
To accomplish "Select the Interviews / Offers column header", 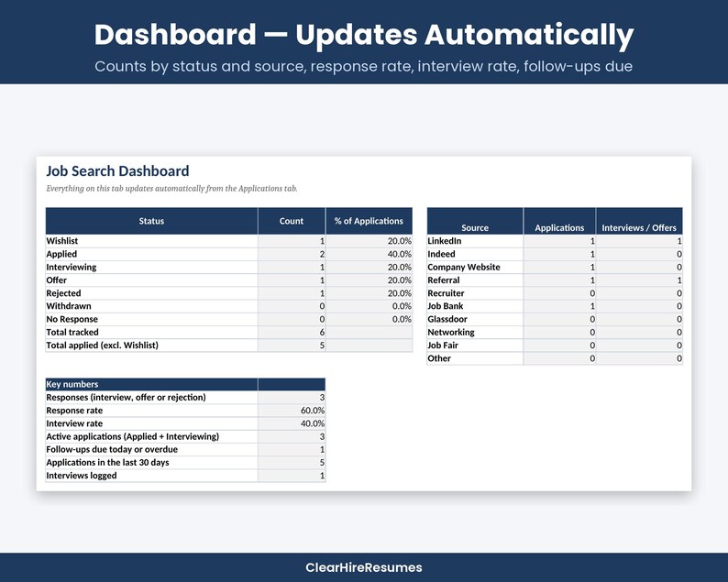I will (x=639, y=221).
